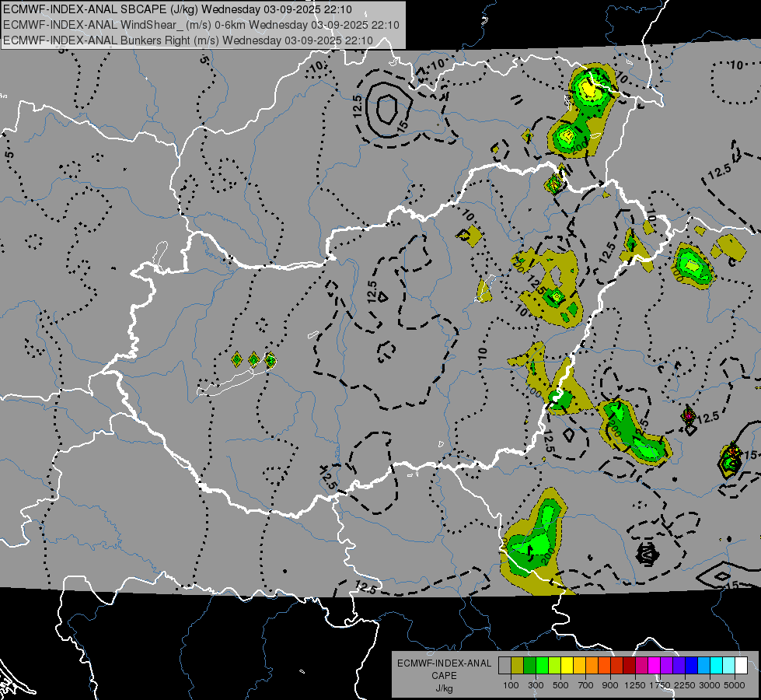Click the 500 value under the color bar

(x=560, y=685)
